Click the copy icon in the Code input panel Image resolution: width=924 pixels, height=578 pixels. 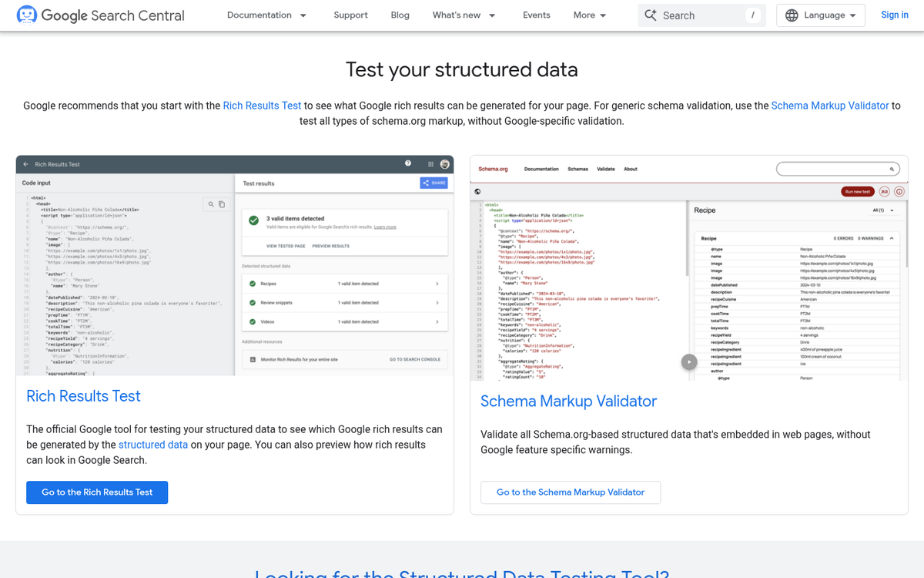[x=221, y=203]
